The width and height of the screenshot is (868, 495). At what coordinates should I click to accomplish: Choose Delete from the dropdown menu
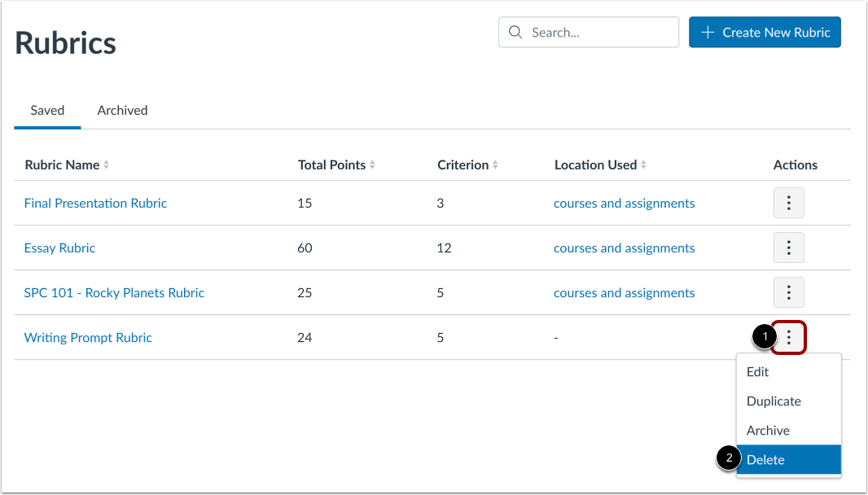[765, 459]
